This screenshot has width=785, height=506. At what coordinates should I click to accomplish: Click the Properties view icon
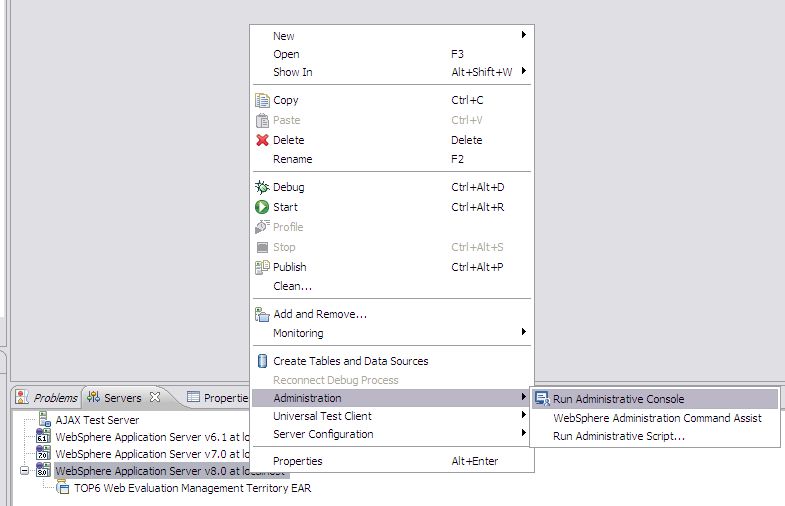(193, 397)
